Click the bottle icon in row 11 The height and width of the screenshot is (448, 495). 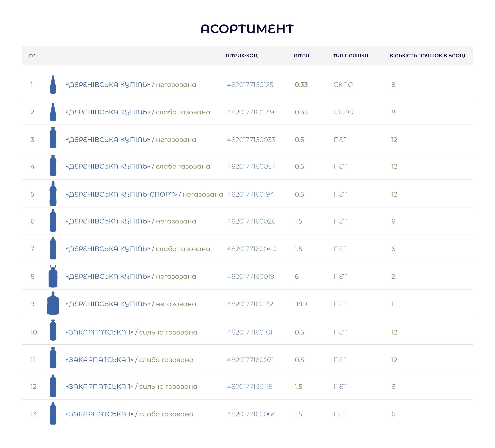pos(53,358)
